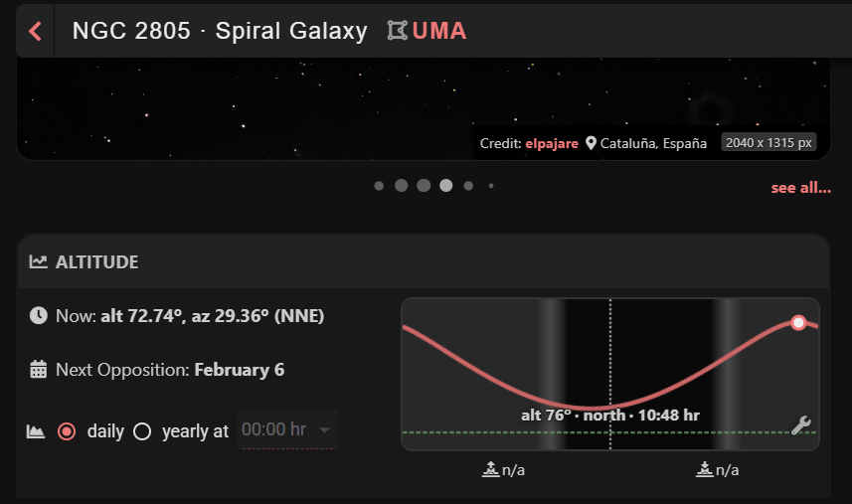The image size is (852, 504).
Task: Click the clock icon beside Now altitude
Action: pos(39,316)
